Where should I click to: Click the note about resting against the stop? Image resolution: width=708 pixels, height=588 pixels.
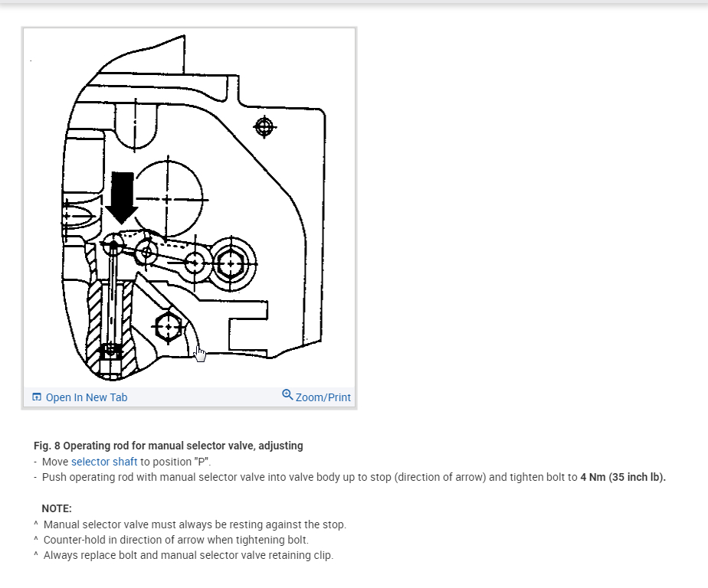(195, 524)
